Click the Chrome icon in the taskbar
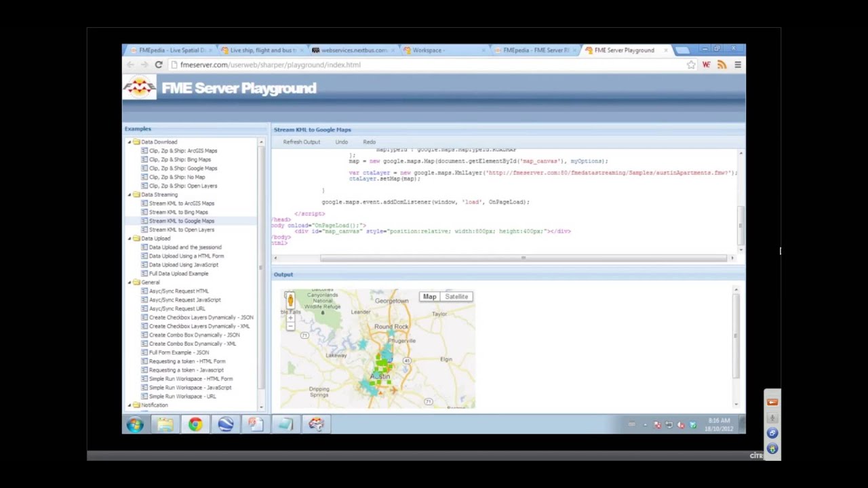This screenshot has width=868, height=488. [x=195, y=424]
